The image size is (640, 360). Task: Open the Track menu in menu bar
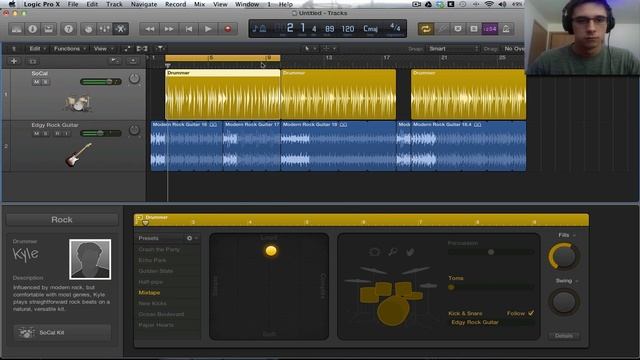pos(114,4)
